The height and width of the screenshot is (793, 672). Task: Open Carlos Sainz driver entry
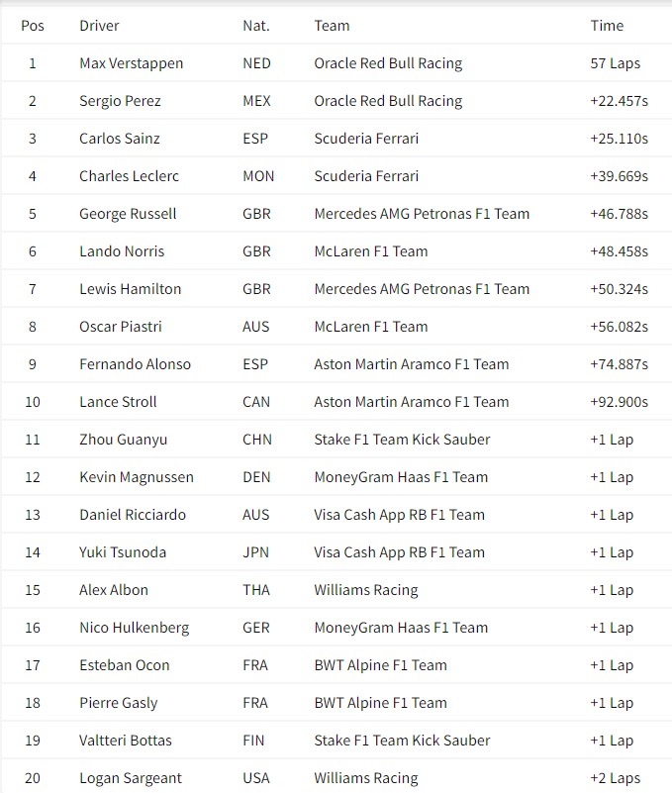119,139
